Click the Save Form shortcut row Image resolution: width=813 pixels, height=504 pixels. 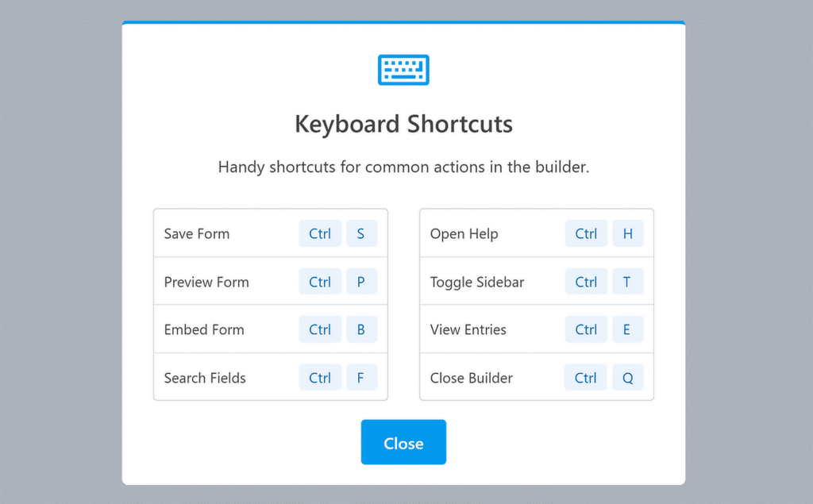(x=196, y=233)
